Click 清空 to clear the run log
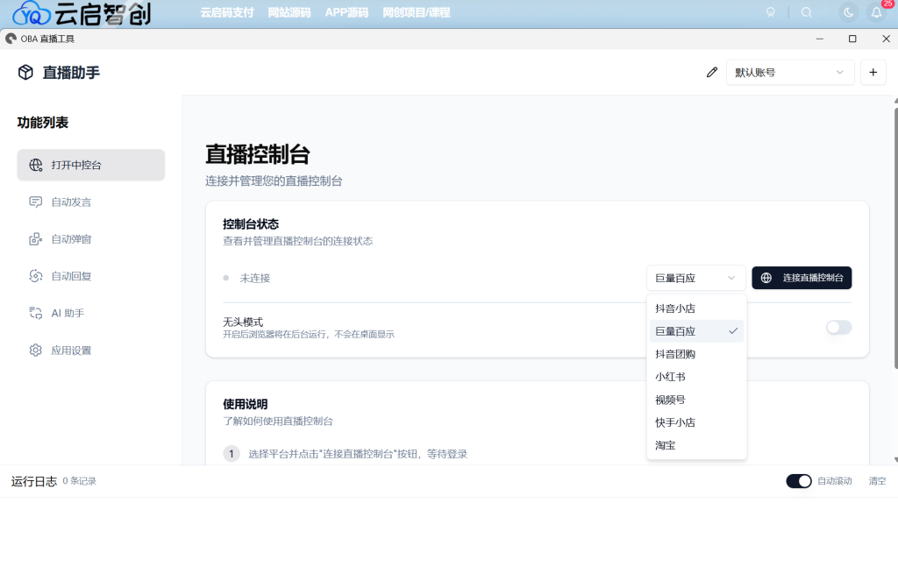 click(x=875, y=480)
